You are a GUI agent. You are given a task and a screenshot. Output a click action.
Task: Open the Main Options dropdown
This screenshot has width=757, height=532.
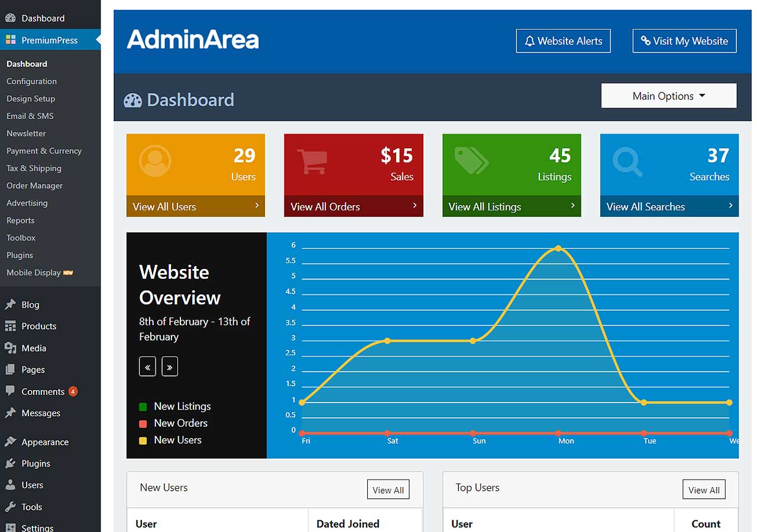point(669,96)
